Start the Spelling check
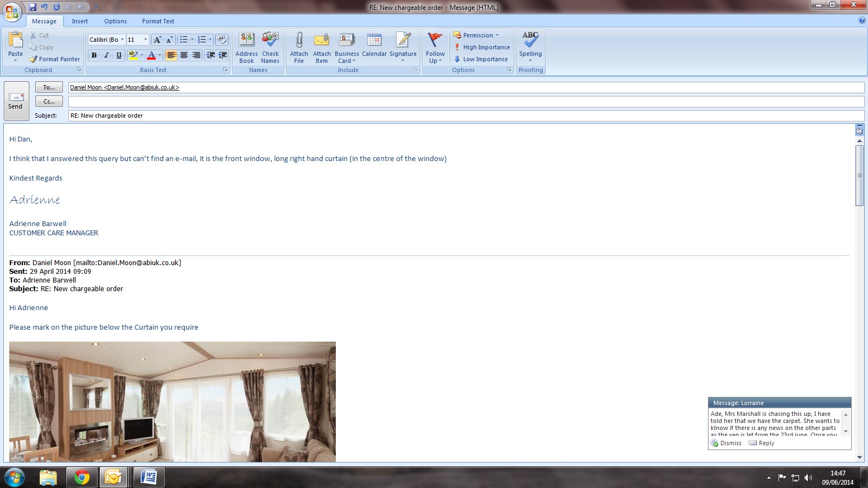The height and width of the screenshot is (488, 868). 530,46
